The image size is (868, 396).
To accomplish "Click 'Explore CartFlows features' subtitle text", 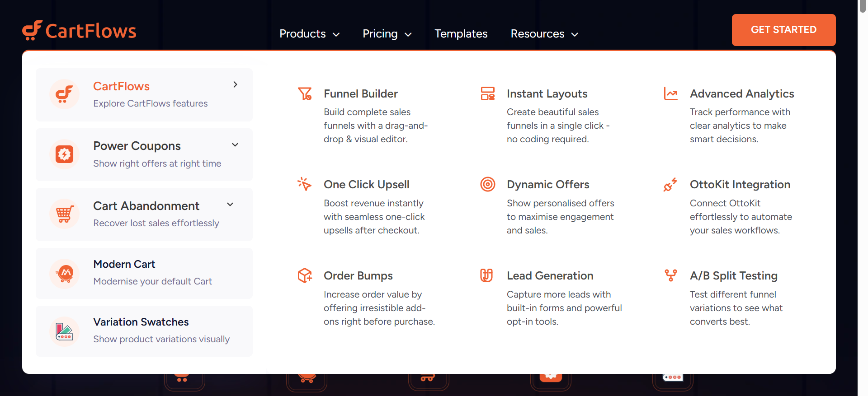I will click(x=151, y=103).
